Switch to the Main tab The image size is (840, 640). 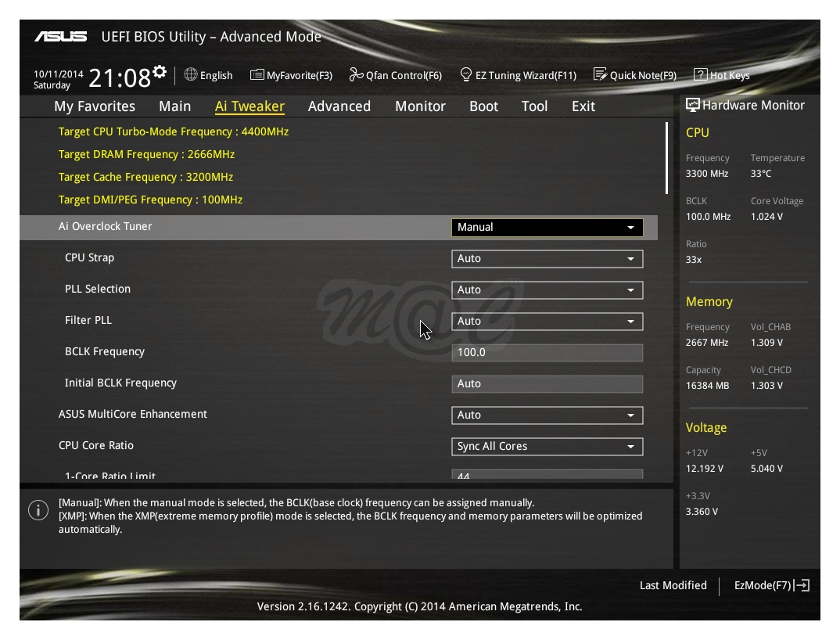click(174, 106)
